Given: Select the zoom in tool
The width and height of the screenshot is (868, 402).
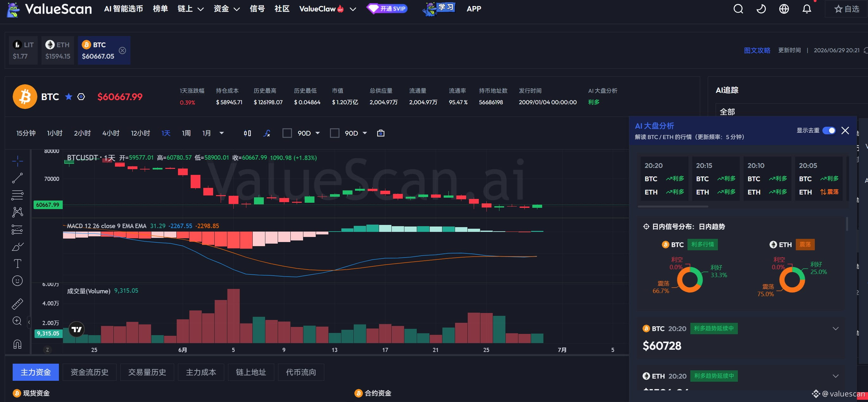Looking at the screenshot, I should coord(17,321).
